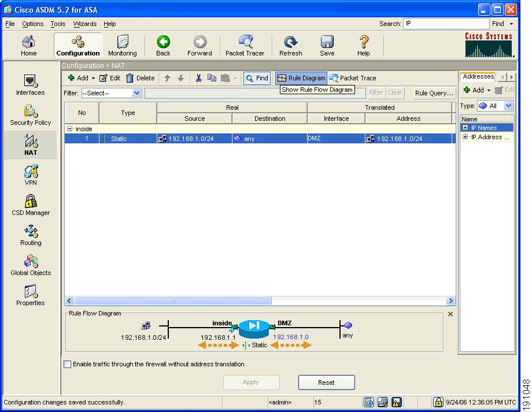Open Security Policy section

[x=31, y=116]
